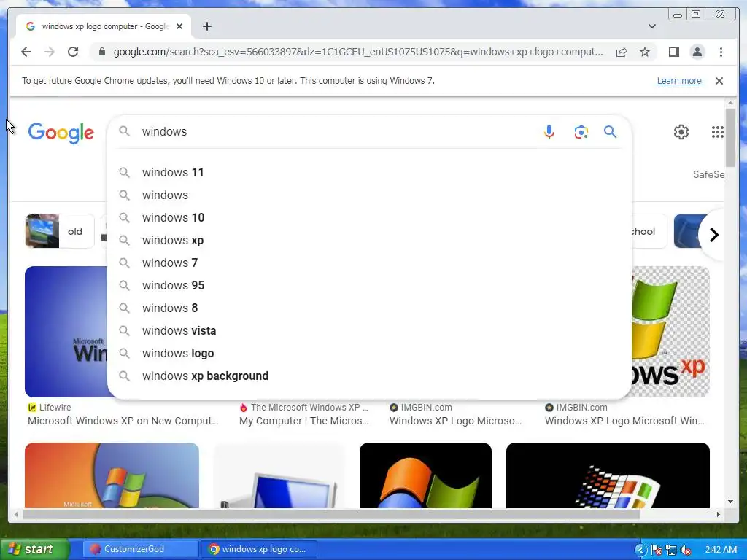The image size is (747, 560).
Task: Open the blue monitor image thumbnail
Action: (279, 475)
